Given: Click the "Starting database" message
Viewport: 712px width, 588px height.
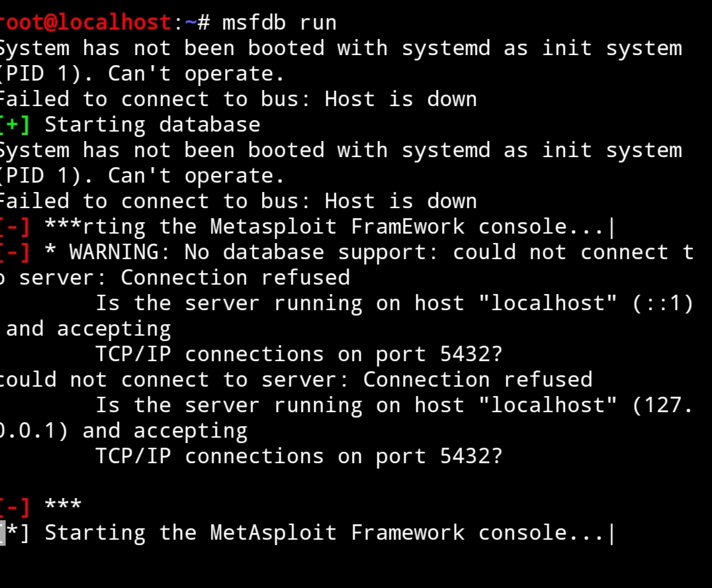Looking at the screenshot, I should 152,125.
